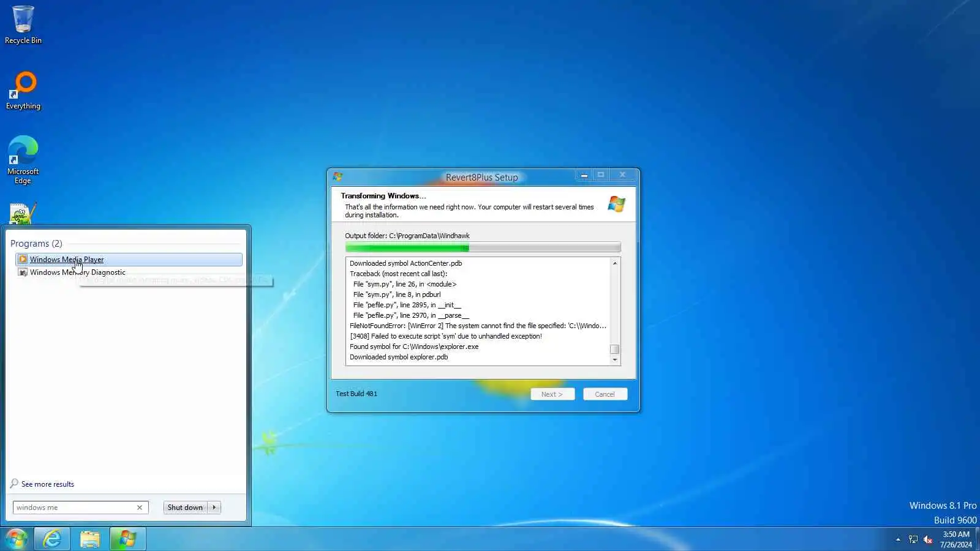
Task: Select Windows Media Player program result
Action: 129,260
